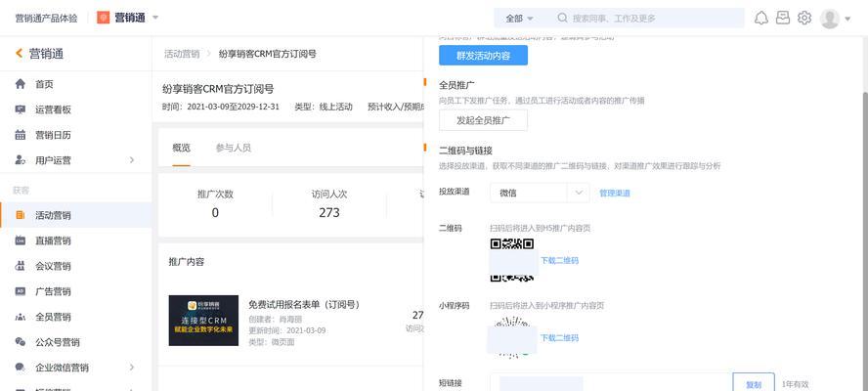
Task: Click the 营销日历 calendar icon
Action: coord(20,135)
